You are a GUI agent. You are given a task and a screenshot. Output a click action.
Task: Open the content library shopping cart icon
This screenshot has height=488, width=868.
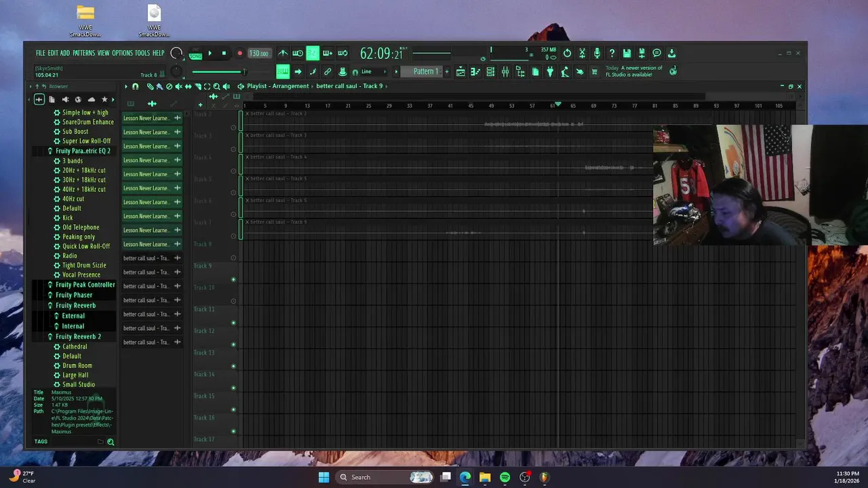tap(595, 71)
